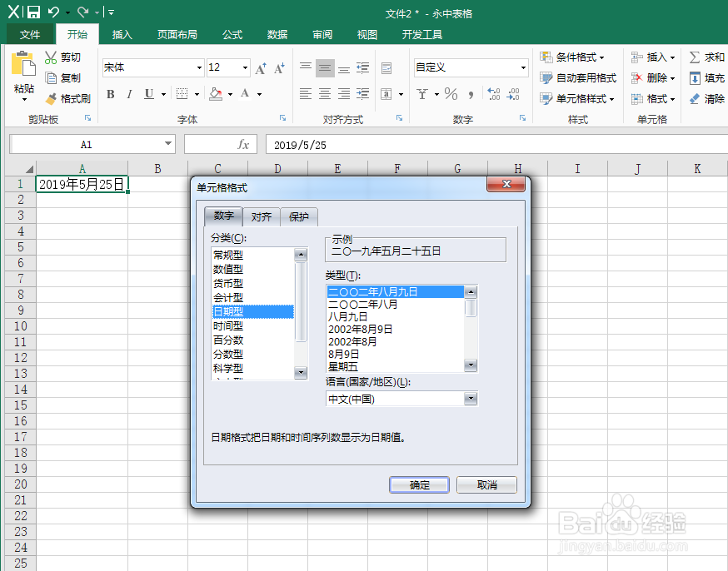Click the 确定 (OK) button
The image size is (728, 571).
419,484
